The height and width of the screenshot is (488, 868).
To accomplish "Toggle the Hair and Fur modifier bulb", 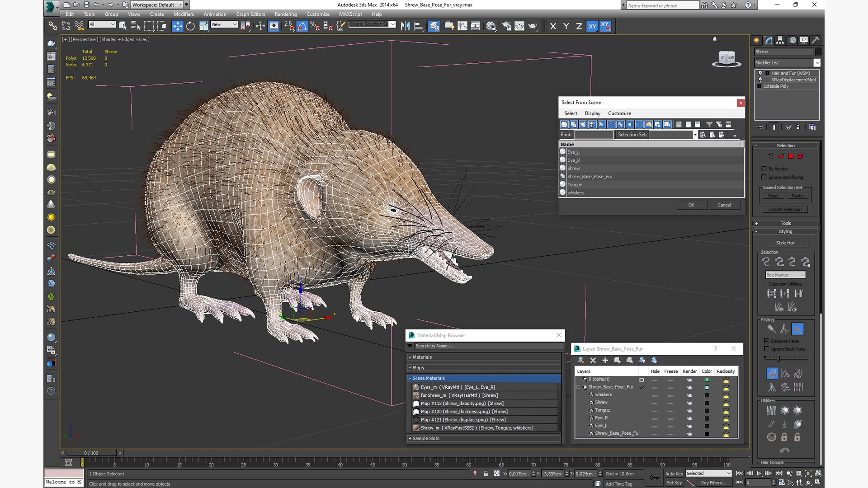I will click(760, 73).
